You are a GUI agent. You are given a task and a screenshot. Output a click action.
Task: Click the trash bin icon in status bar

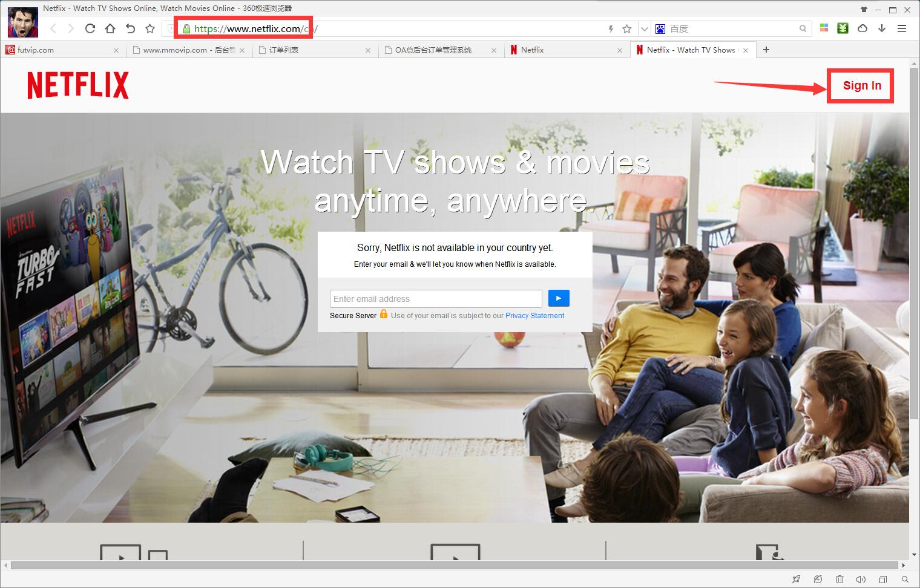point(840,580)
